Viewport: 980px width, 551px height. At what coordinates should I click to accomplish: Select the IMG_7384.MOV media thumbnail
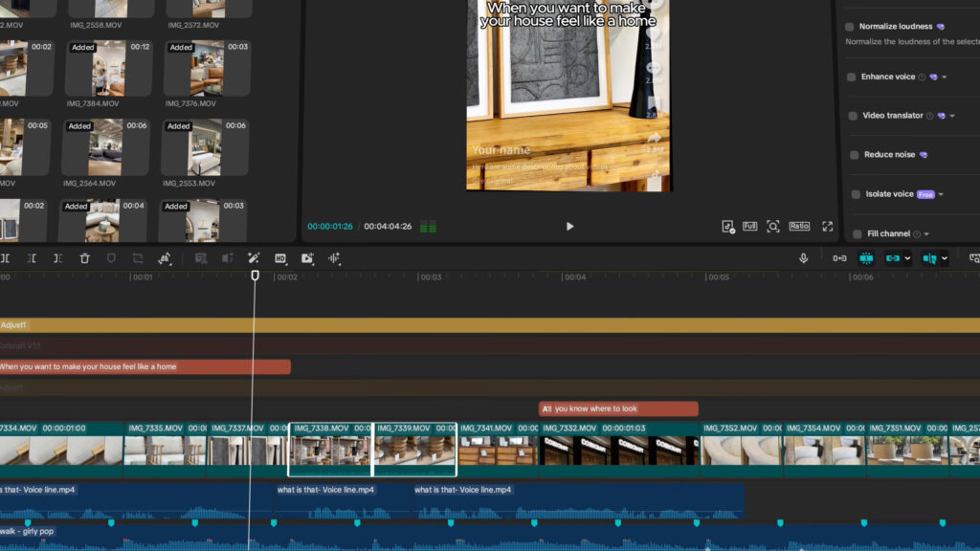pyautogui.click(x=109, y=68)
